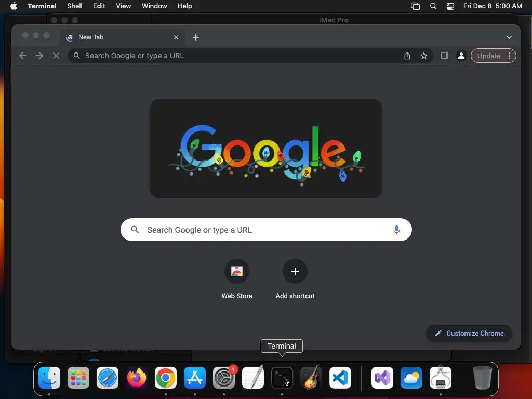
Task: Open System Information chip icon in dock
Action: [441, 378]
